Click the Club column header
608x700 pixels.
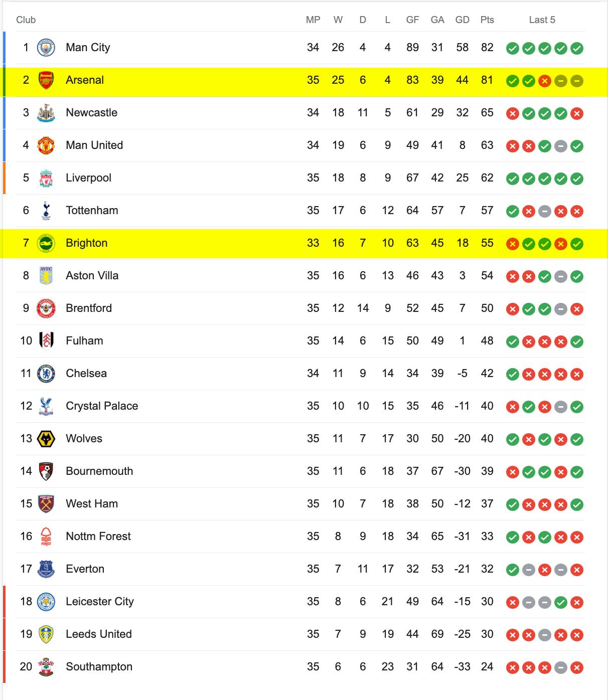[26, 20]
